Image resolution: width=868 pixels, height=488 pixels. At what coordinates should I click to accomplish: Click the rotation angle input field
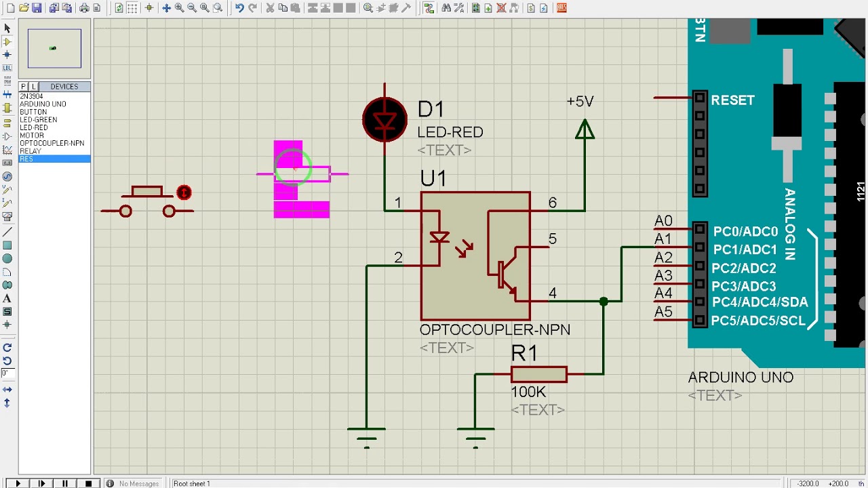point(7,373)
